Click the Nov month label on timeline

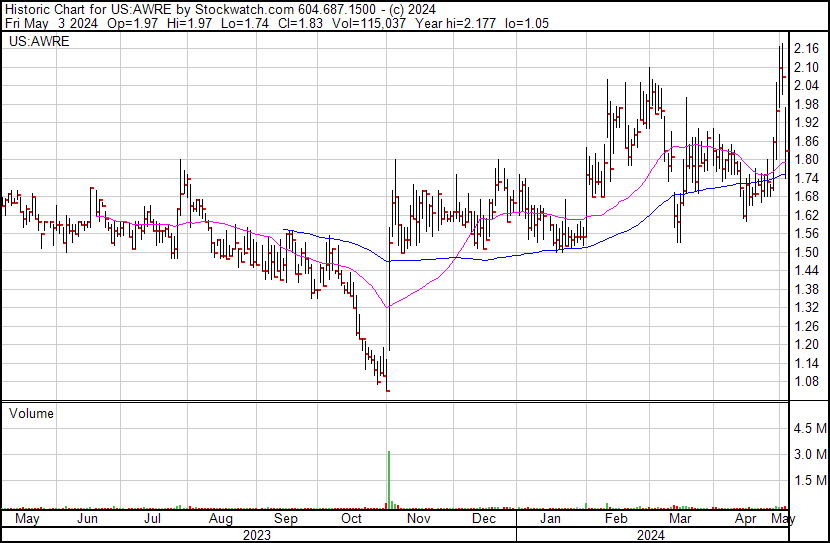pos(417,520)
